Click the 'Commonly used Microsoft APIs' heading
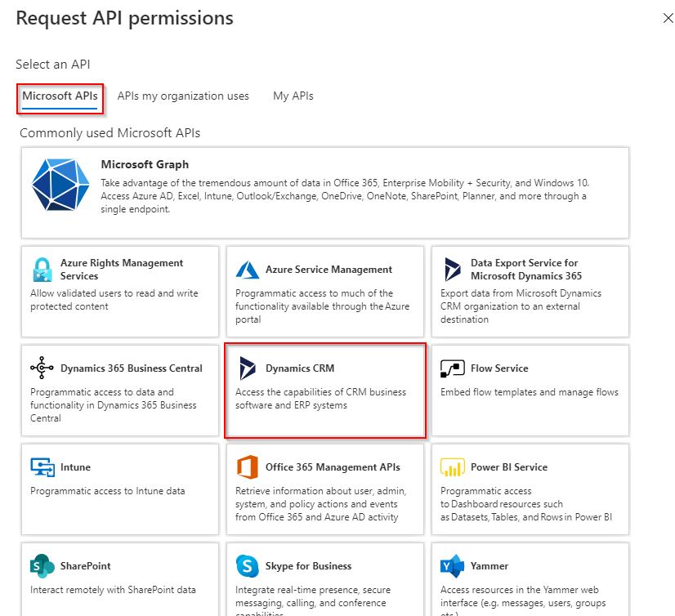Viewport: 675px width, 616px height. point(110,133)
